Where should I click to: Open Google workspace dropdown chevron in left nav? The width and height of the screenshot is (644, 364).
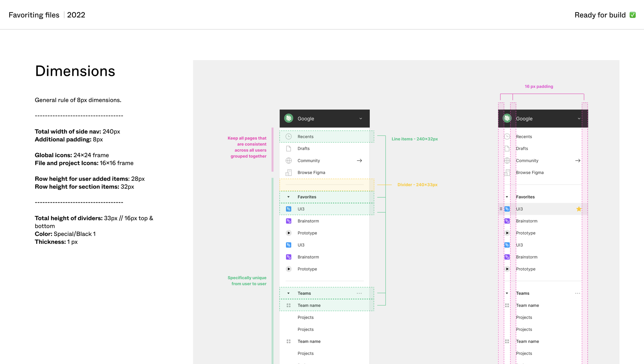coord(361,119)
